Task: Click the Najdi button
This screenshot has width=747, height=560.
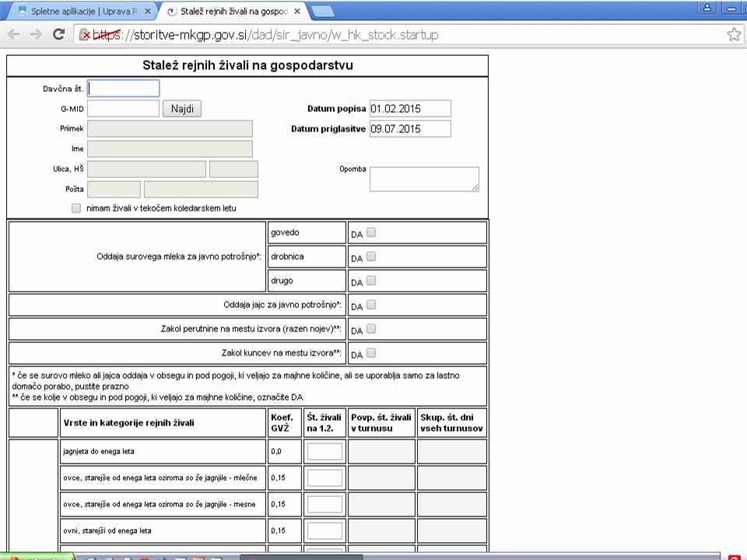Action: tap(182, 109)
